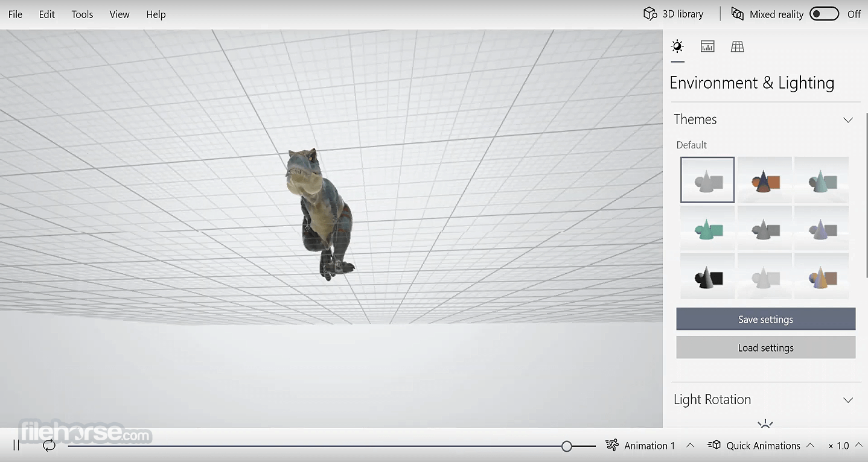Click the animation timeline slider handle

(566, 446)
